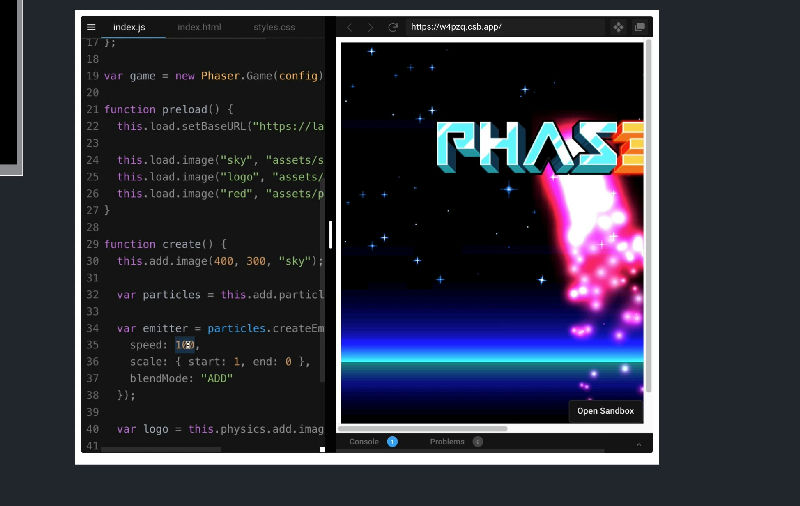Refresh the preview pane
The height and width of the screenshot is (506, 800).
(392, 27)
